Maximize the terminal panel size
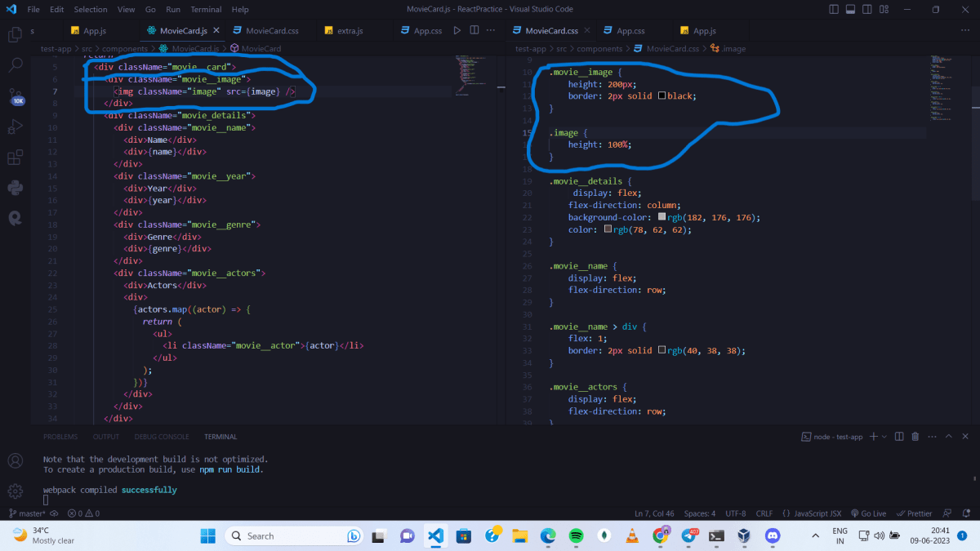 click(948, 437)
